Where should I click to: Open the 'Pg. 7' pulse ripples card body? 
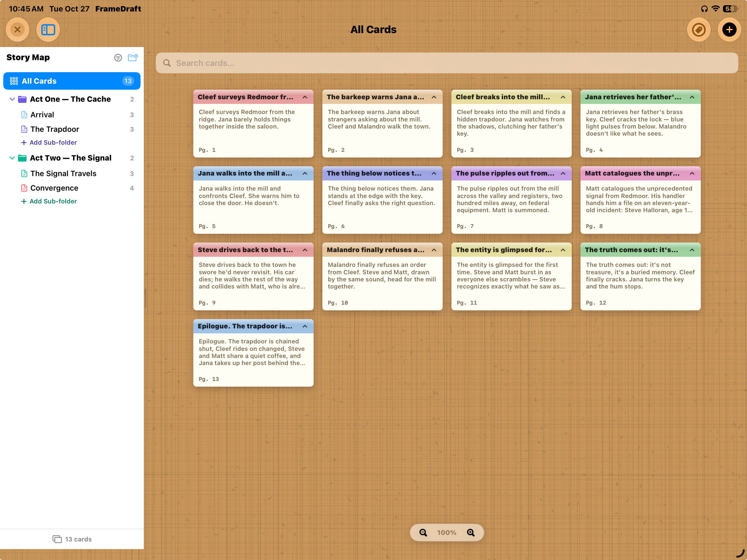point(511,207)
